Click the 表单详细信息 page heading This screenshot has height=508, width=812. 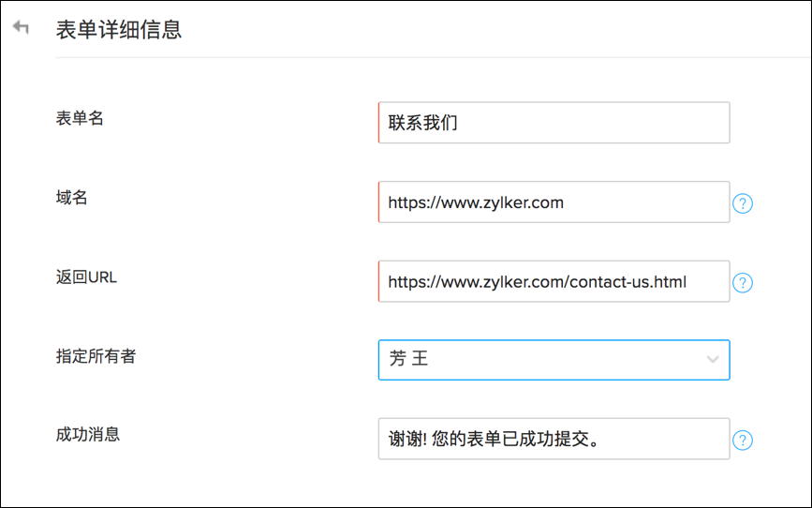119,30
